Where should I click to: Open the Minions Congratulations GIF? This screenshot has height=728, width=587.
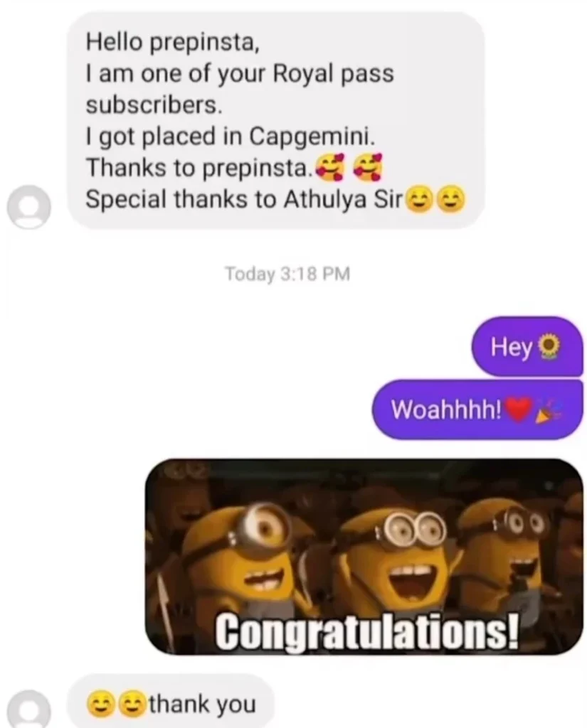coord(364,556)
